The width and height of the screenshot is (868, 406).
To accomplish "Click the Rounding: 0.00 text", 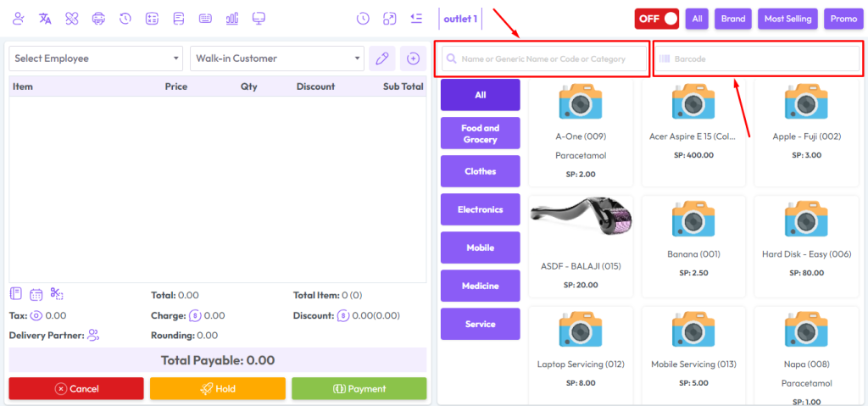I will coord(184,335).
